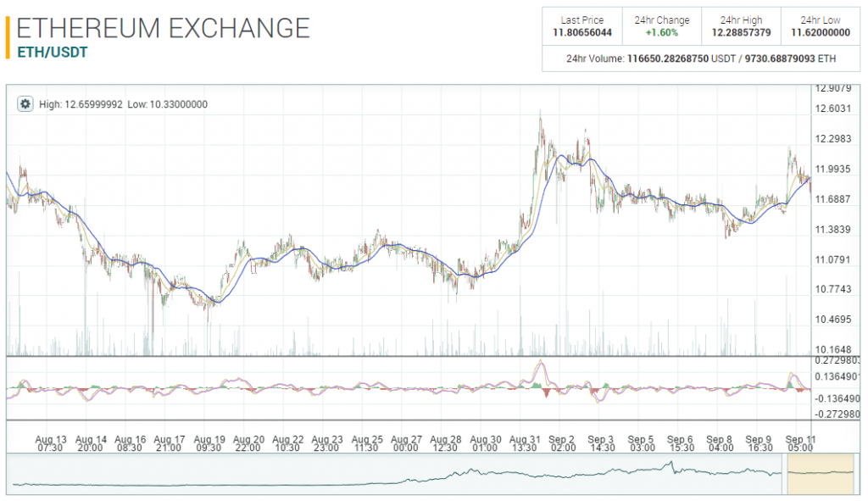This screenshot has height=501, width=868.
Task: Click the ETHEREUM EXCHANGE heading
Action: point(163,28)
